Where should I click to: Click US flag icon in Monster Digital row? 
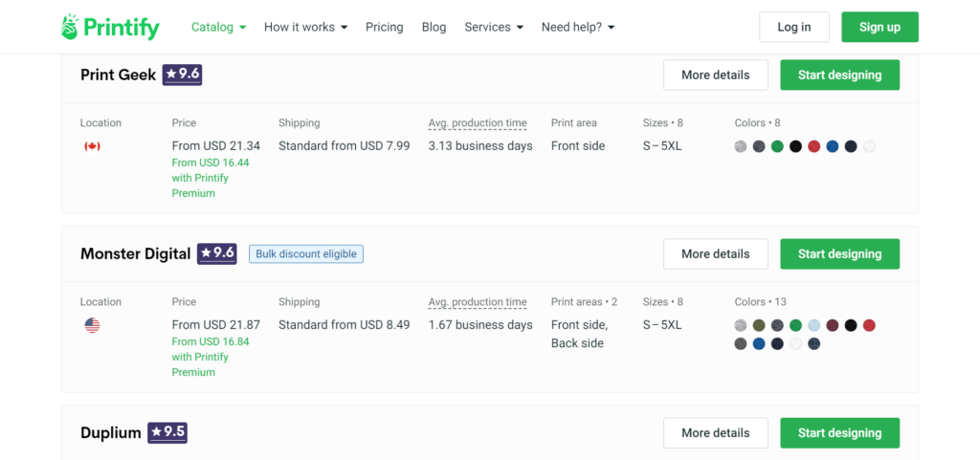coord(93,325)
